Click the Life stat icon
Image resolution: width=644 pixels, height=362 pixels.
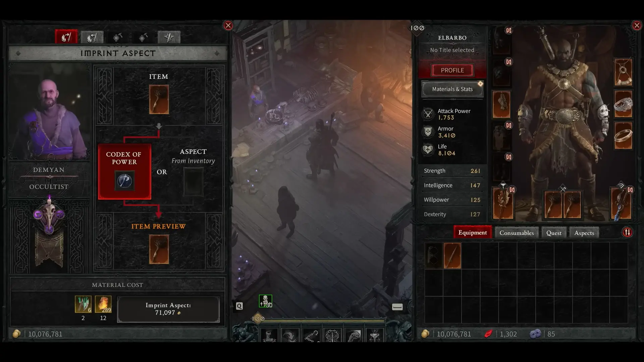[427, 149]
